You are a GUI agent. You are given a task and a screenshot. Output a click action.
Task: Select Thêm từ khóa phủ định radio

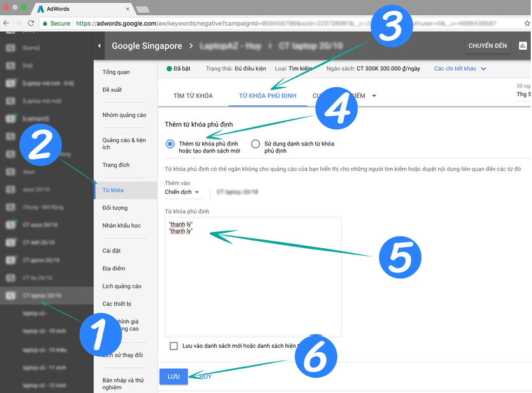(x=170, y=144)
